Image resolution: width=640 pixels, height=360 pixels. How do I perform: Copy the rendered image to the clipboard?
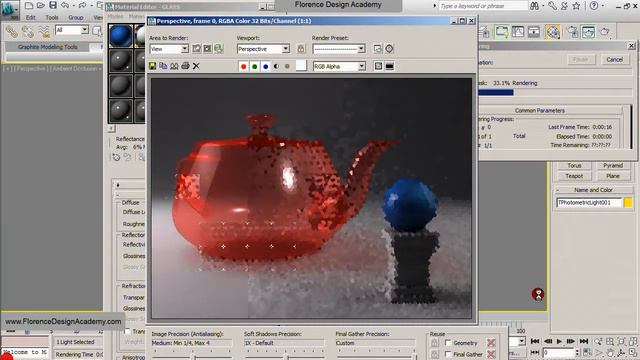click(163, 66)
